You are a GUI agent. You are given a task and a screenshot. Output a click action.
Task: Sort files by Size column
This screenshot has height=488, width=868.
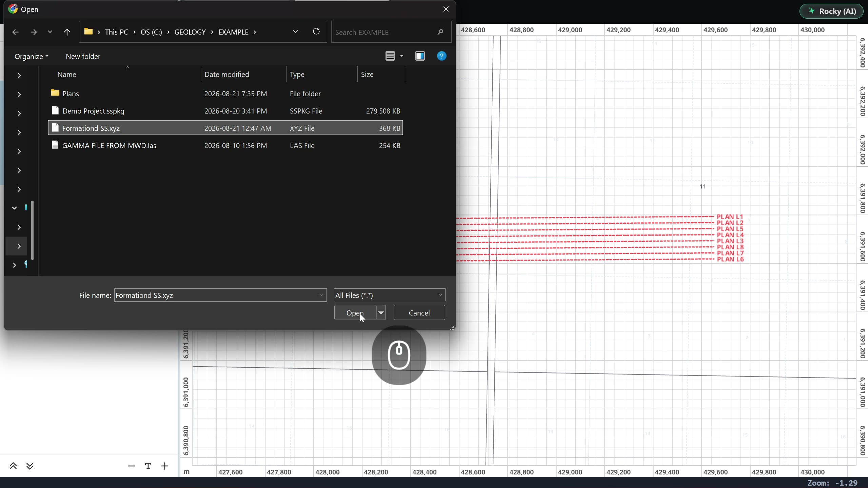tap(367, 74)
